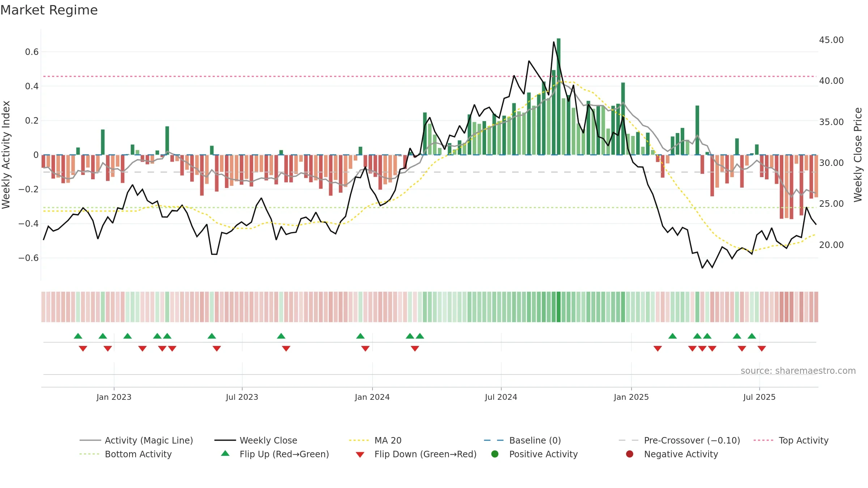Click the darkest green heatmap strip cell
868x488 pixels.
[558, 307]
